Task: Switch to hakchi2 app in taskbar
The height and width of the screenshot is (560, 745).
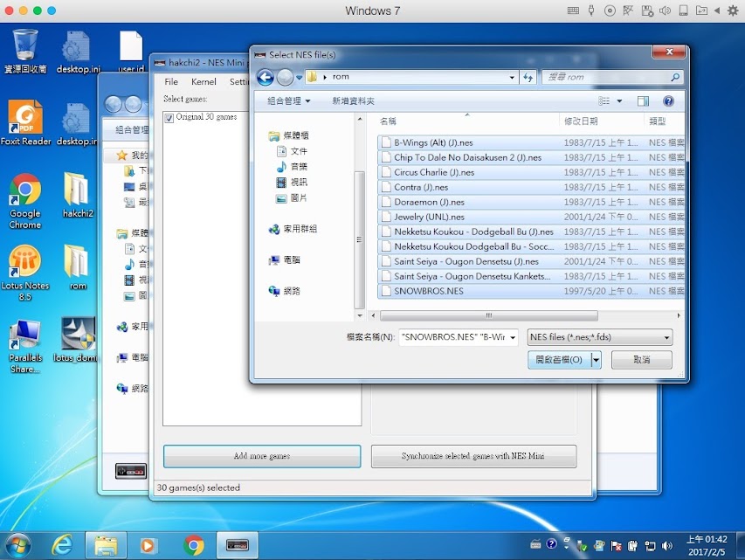Action: click(238, 545)
